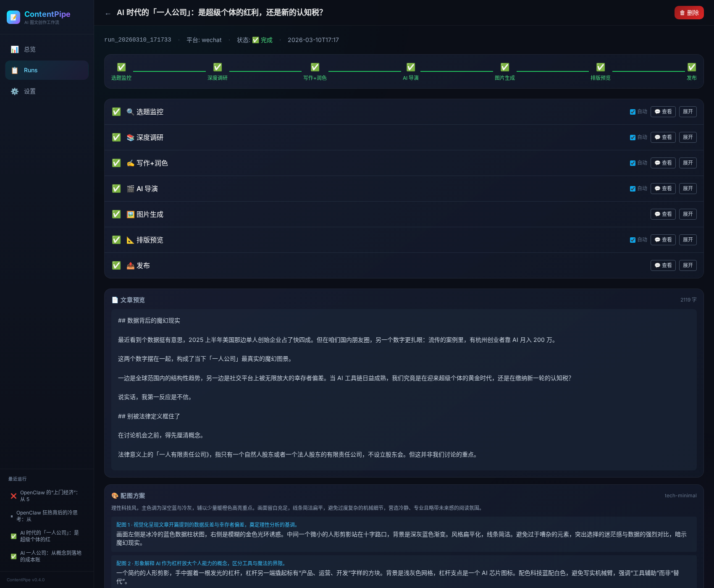Click the ContentPipe logo
The image size is (714, 588).
13,17
